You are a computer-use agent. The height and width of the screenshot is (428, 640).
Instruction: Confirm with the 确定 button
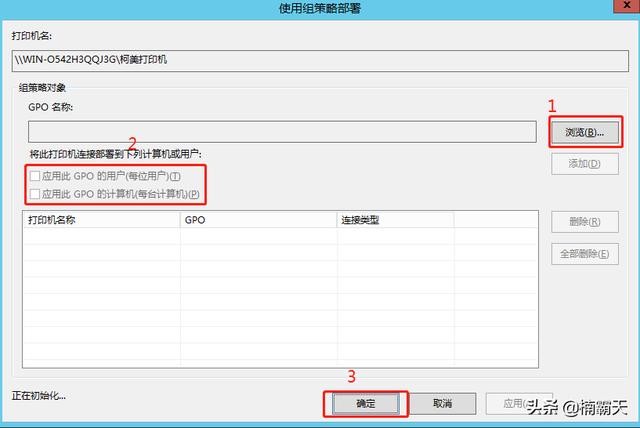click(x=366, y=404)
